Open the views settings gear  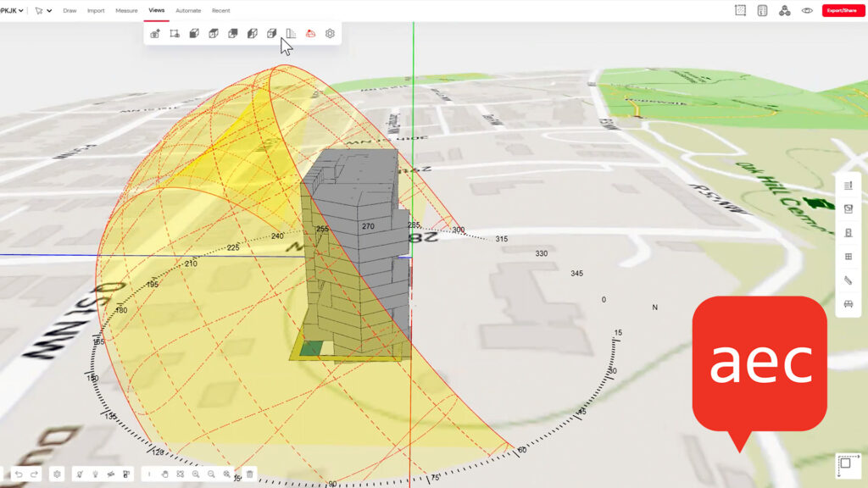[x=329, y=33]
